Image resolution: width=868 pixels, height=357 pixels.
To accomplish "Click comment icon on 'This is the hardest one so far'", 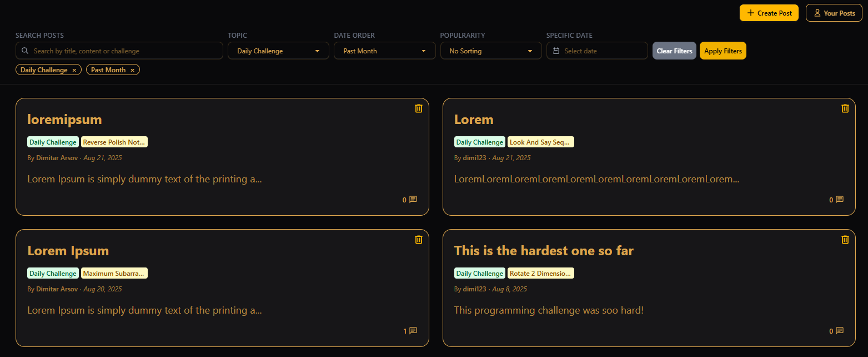I will click(x=840, y=331).
